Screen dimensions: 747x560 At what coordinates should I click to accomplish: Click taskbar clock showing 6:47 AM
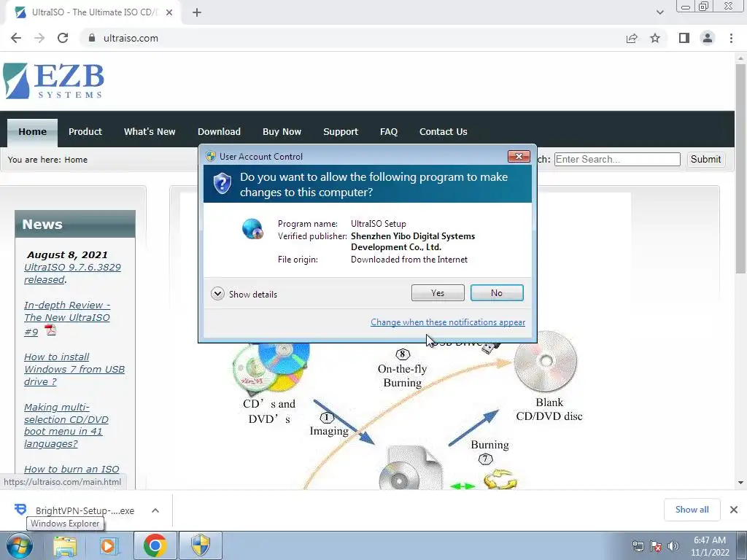710,546
